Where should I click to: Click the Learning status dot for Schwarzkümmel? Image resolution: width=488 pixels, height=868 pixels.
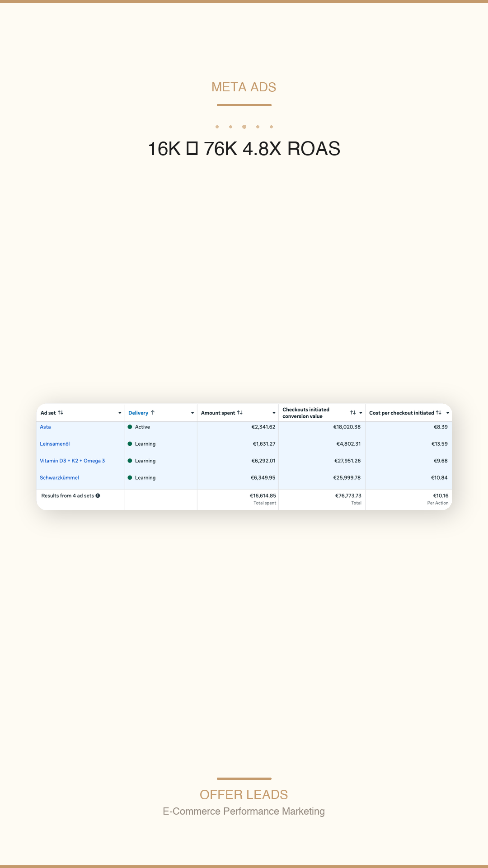pyautogui.click(x=130, y=478)
